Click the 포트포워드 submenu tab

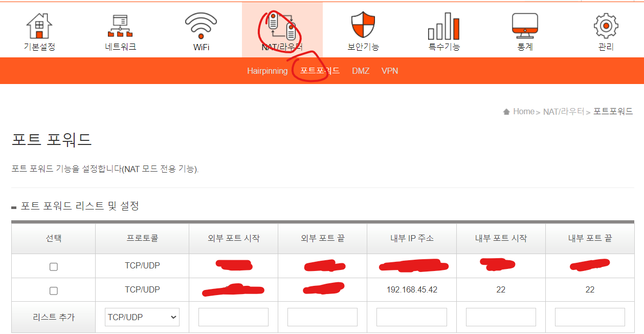[320, 71]
